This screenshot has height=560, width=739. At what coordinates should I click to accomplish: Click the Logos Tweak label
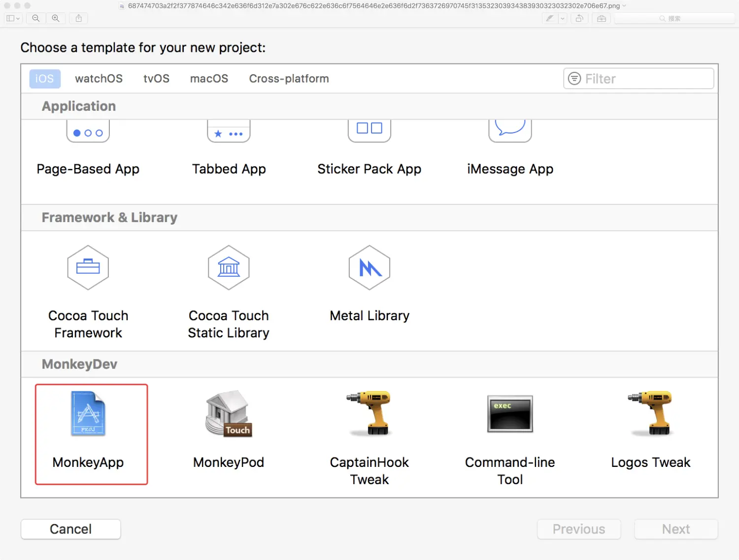[x=651, y=462]
